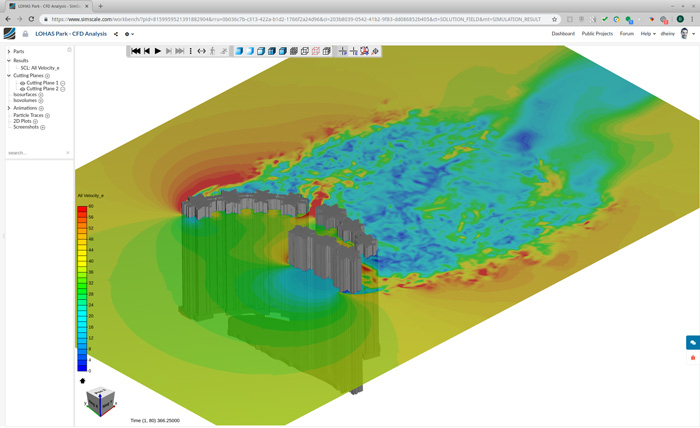
Task: Click the home view arrow above the cube
Action: pos(83,381)
